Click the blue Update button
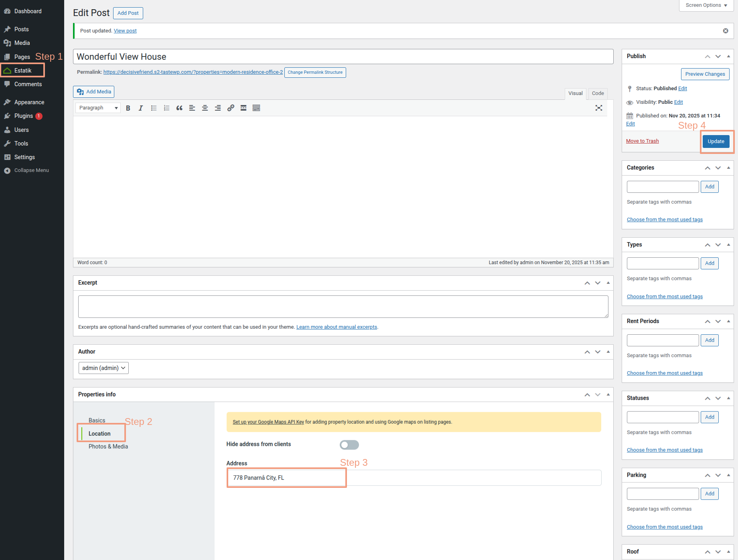This screenshot has height=560, width=738. pyautogui.click(x=716, y=142)
